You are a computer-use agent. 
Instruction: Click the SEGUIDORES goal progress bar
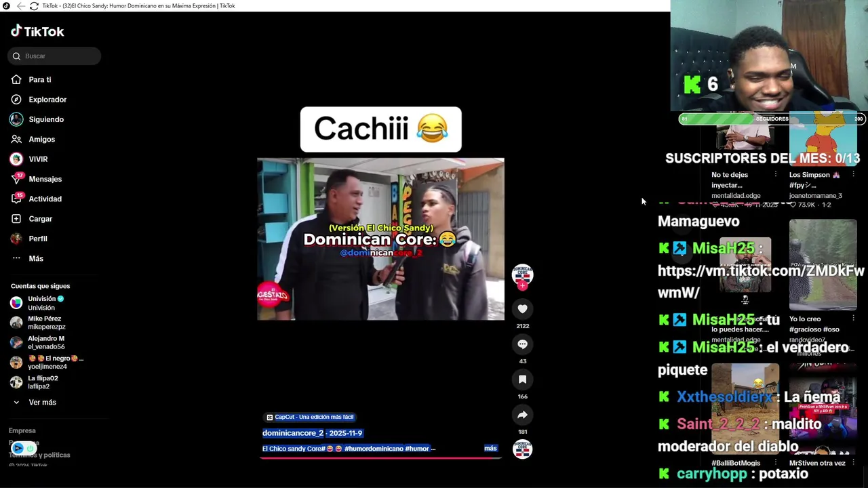[772, 119]
